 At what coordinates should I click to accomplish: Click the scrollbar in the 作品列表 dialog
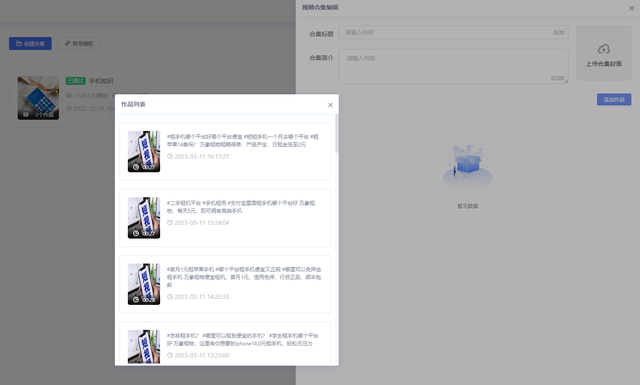pyautogui.click(x=337, y=134)
